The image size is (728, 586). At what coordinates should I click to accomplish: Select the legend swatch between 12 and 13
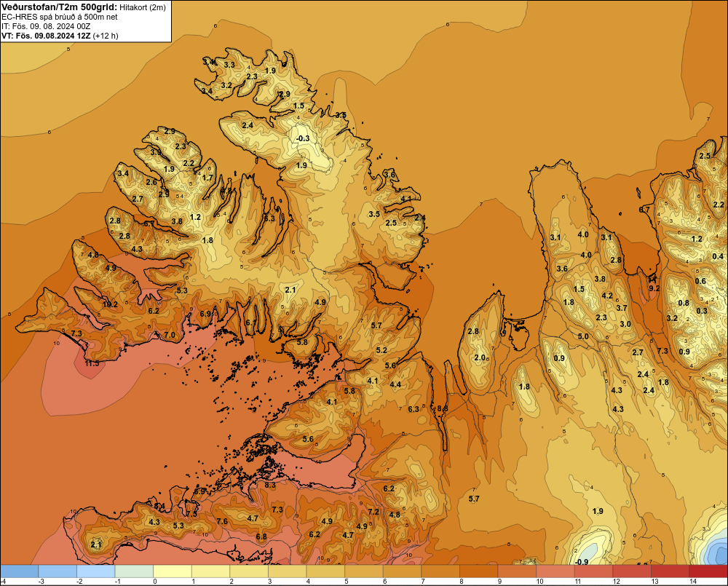pos(633,571)
